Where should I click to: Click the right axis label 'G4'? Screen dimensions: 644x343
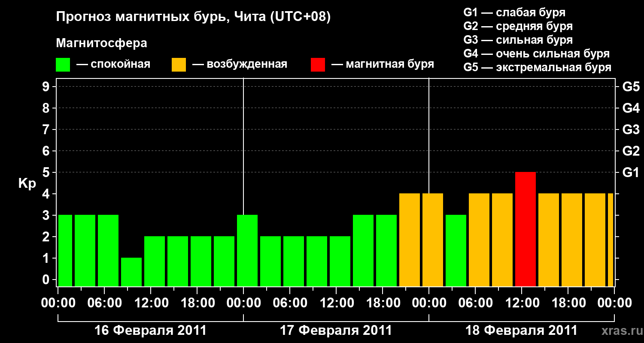click(631, 108)
